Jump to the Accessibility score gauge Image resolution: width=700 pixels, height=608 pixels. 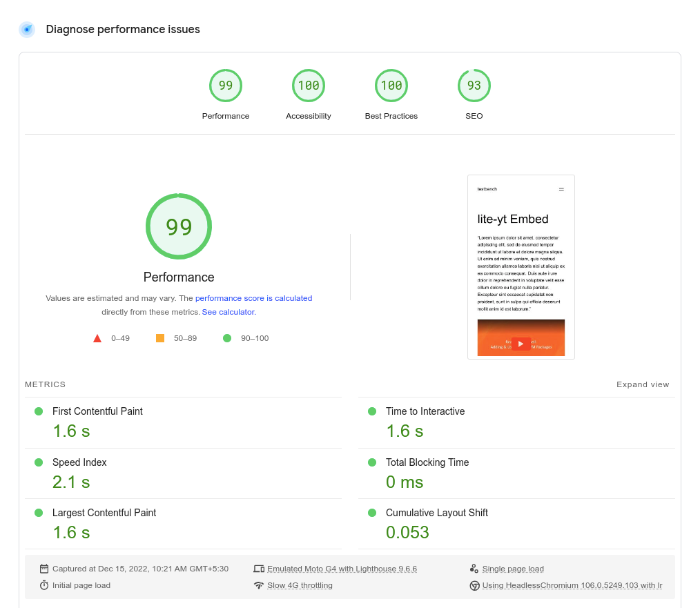(309, 86)
